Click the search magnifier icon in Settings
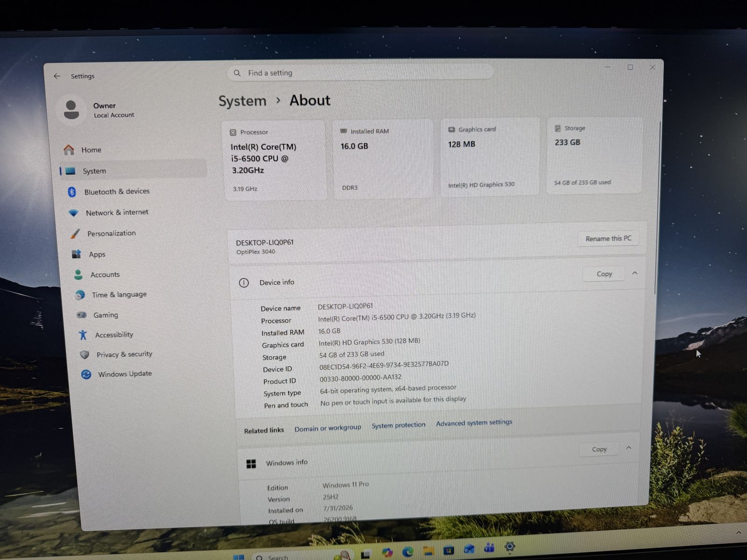Screen dimensions: 747x560 point(237,73)
